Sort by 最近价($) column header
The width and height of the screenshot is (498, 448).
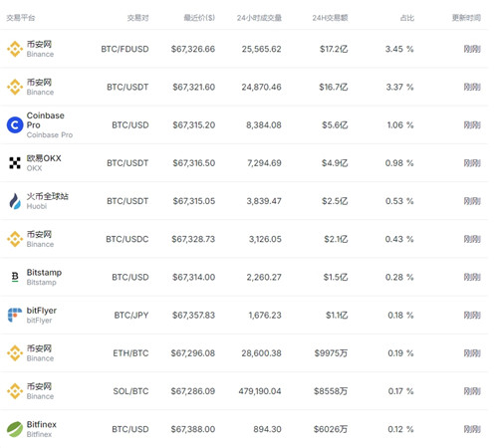point(199,18)
